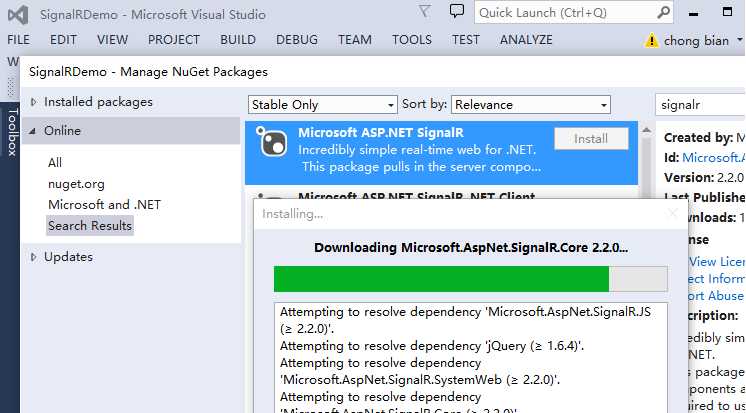The height and width of the screenshot is (413, 746).
Task: Select Search Results item
Action: [90, 226]
